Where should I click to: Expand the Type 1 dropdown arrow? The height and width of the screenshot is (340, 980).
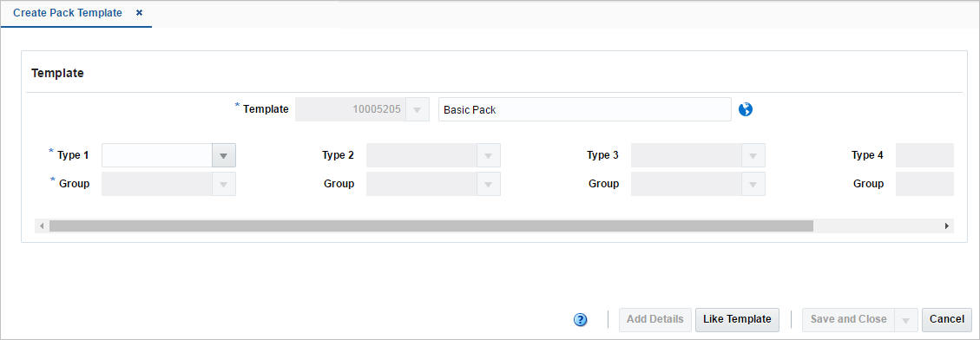tap(224, 155)
